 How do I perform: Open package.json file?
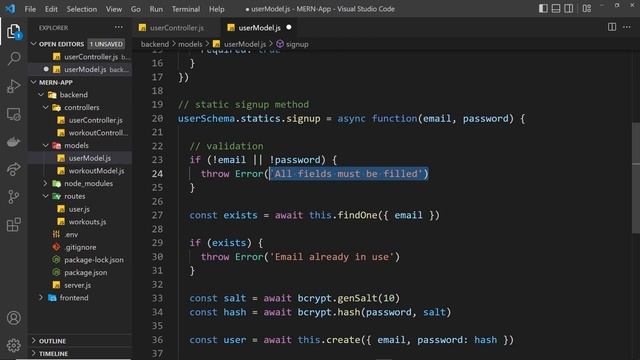click(80, 272)
